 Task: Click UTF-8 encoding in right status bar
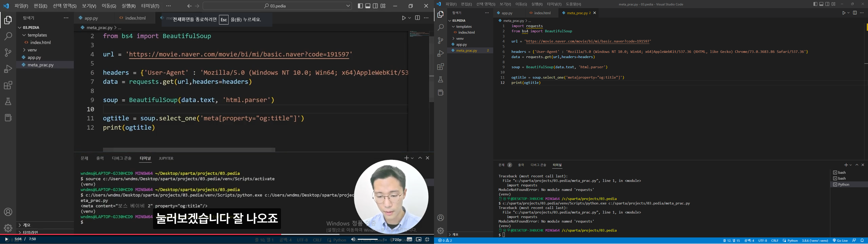(762, 241)
